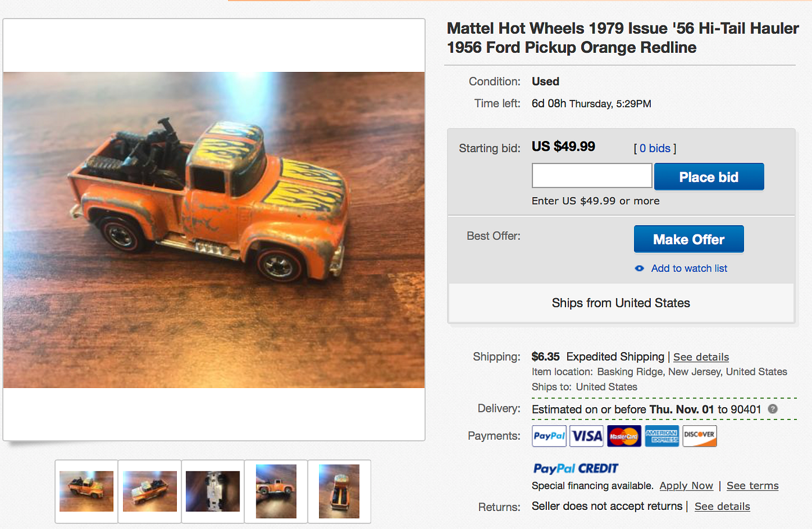Click the MasterCard payment icon

pyautogui.click(x=624, y=436)
